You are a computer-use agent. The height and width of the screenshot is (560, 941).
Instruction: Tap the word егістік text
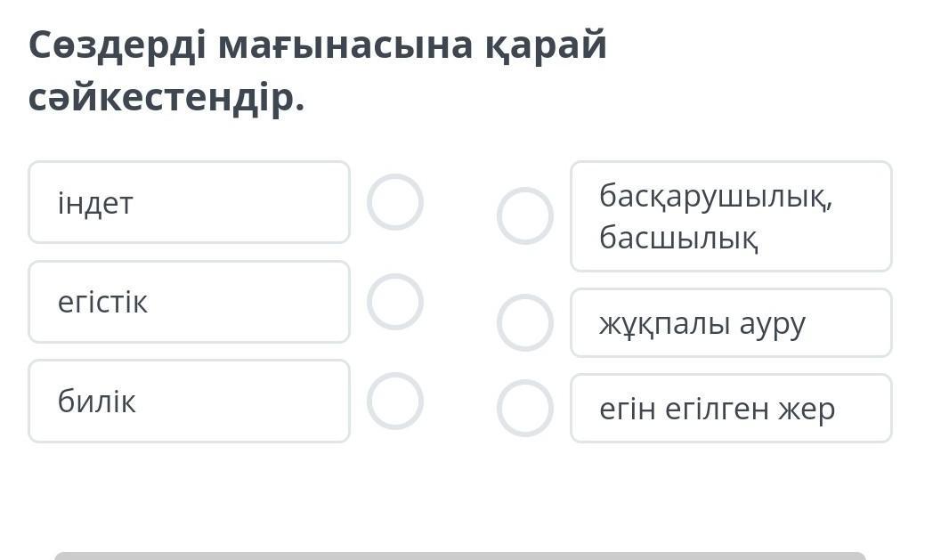102,303
